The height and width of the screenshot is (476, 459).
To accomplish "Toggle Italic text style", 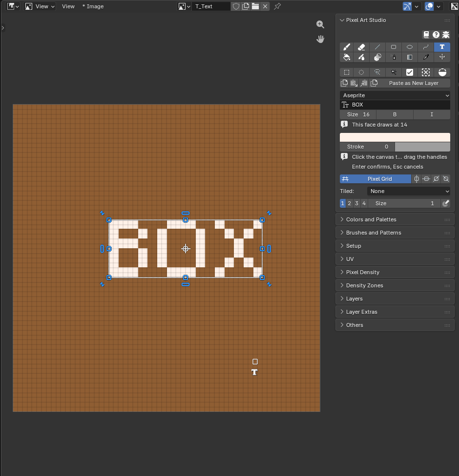I will pyautogui.click(x=432, y=114).
